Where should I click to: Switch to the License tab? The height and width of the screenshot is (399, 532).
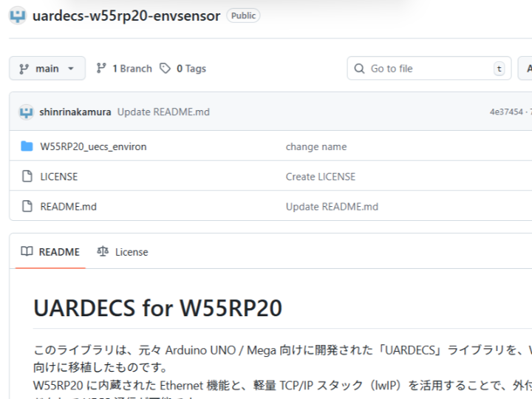click(x=123, y=252)
